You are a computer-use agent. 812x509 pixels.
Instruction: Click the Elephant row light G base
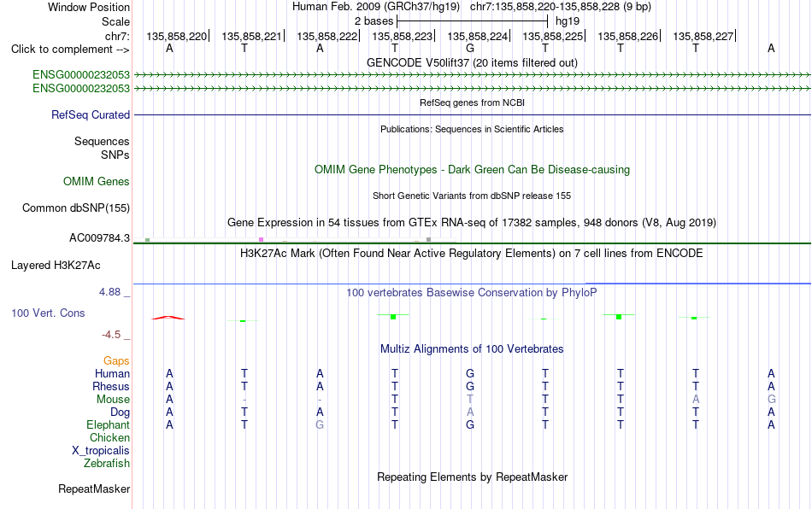pyautogui.click(x=320, y=425)
